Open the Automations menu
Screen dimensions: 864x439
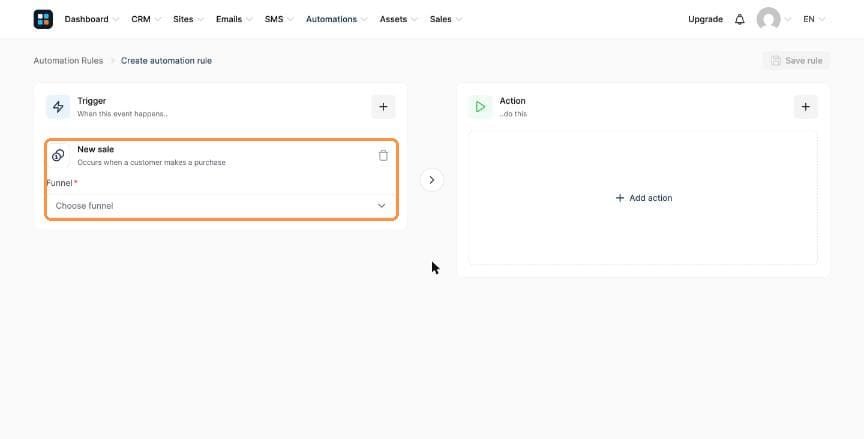pos(337,19)
